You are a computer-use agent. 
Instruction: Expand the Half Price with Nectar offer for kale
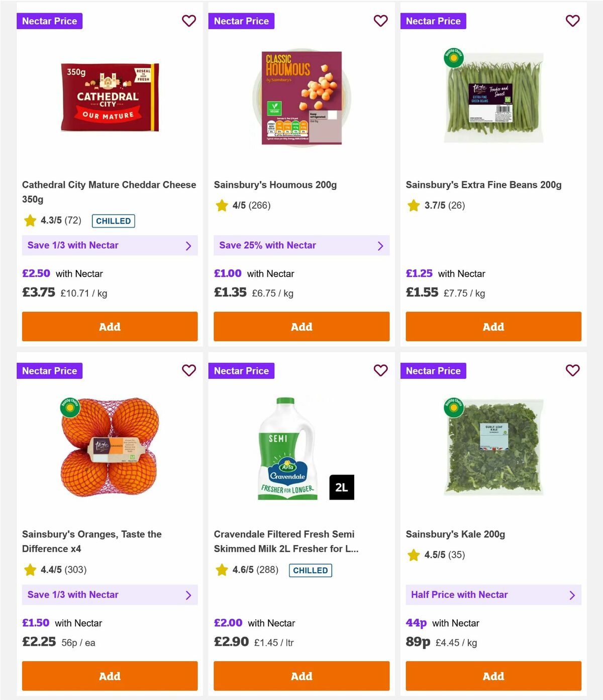tap(493, 595)
